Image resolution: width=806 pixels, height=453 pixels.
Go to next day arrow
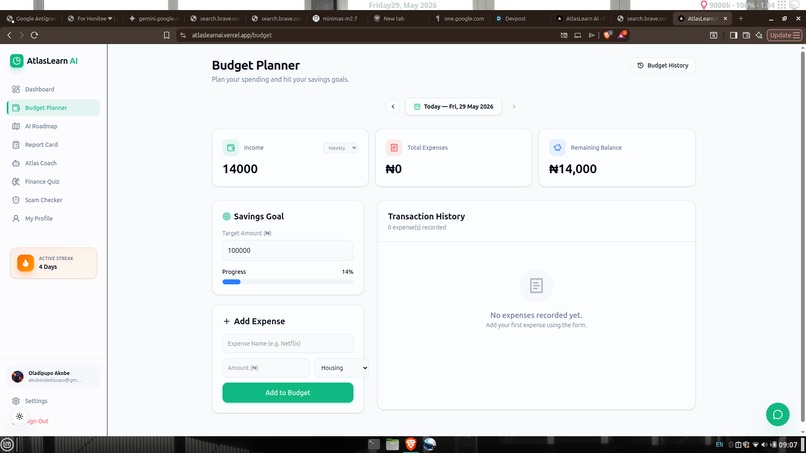click(x=514, y=106)
